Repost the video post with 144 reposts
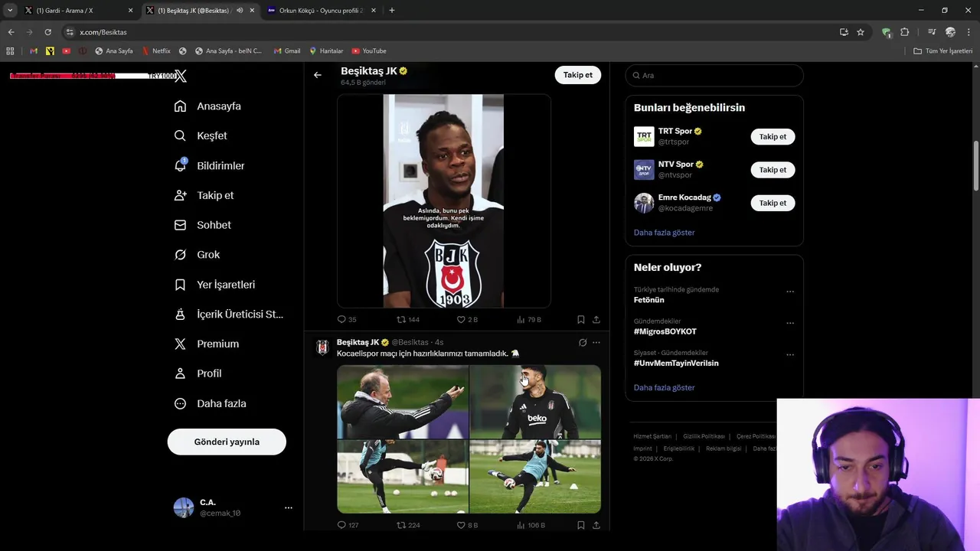This screenshot has height=551, width=980. (x=408, y=319)
